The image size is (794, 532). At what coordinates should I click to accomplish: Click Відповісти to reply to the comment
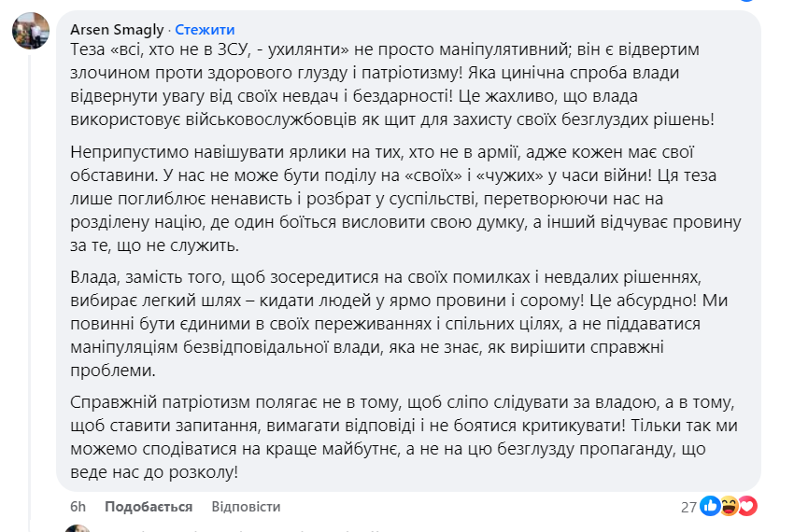click(246, 507)
